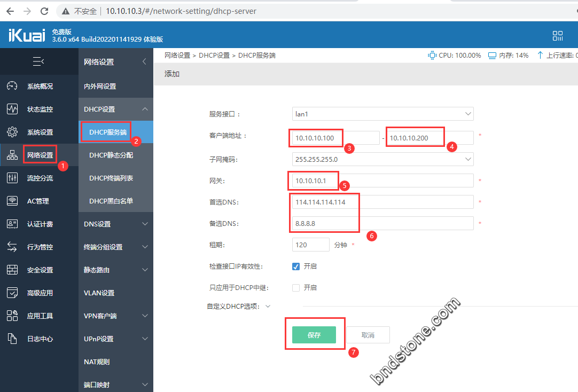This screenshot has height=392, width=578.
Task: Open VLAN设置 menu item
Action: (116, 293)
